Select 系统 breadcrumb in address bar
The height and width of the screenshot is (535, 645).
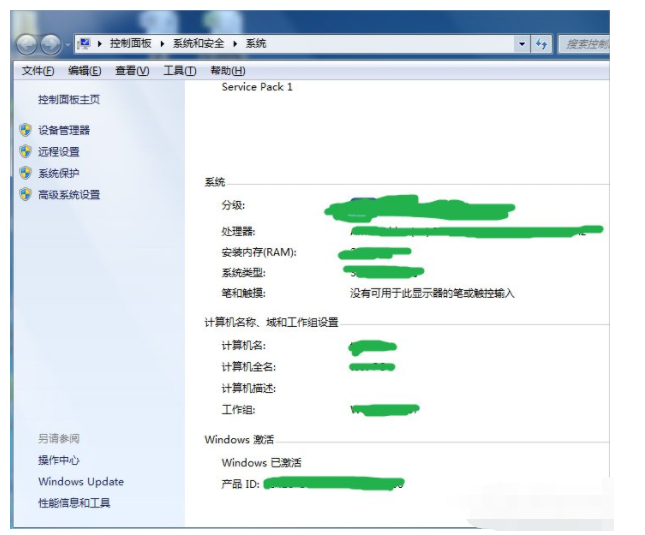tap(256, 44)
